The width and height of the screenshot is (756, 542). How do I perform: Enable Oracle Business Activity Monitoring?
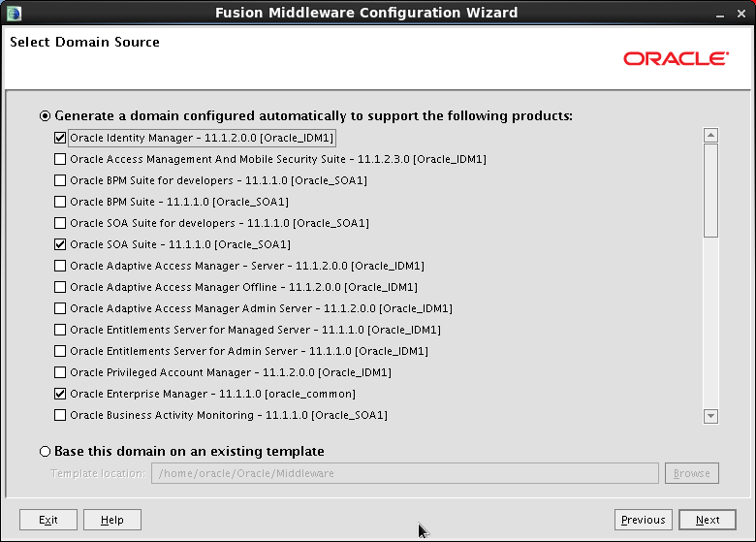pyautogui.click(x=61, y=415)
